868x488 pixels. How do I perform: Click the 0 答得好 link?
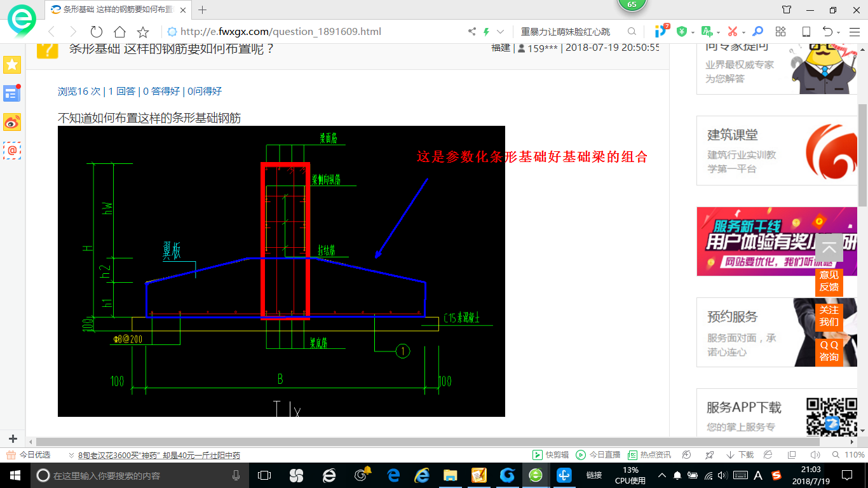(161, 91)
